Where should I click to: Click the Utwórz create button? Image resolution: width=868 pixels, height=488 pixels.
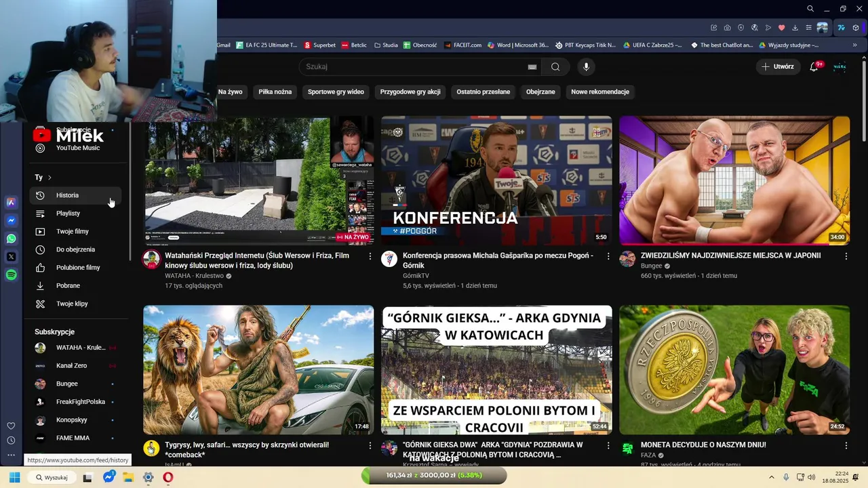tap(777, 66)
